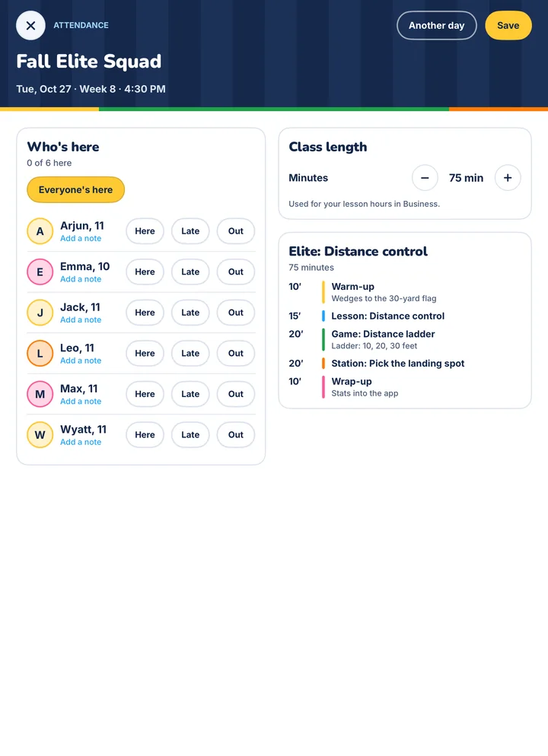The image size is (548, 756).
Task: Mark Wyatt as Here
Action: tap(145, 435)
